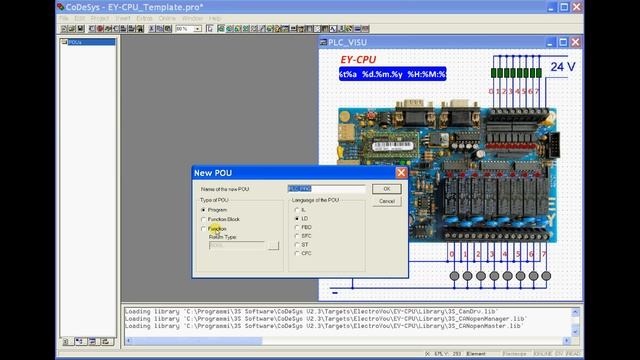Click the New file toolbar icon
Viewport: 640px width, 360px height.
[63, 29]
